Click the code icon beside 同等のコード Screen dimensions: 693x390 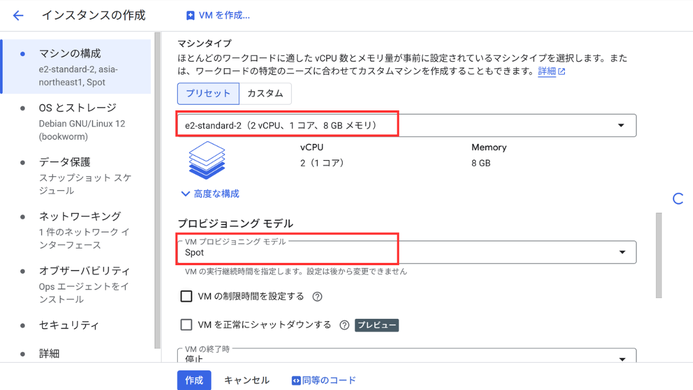coord(296,381)
